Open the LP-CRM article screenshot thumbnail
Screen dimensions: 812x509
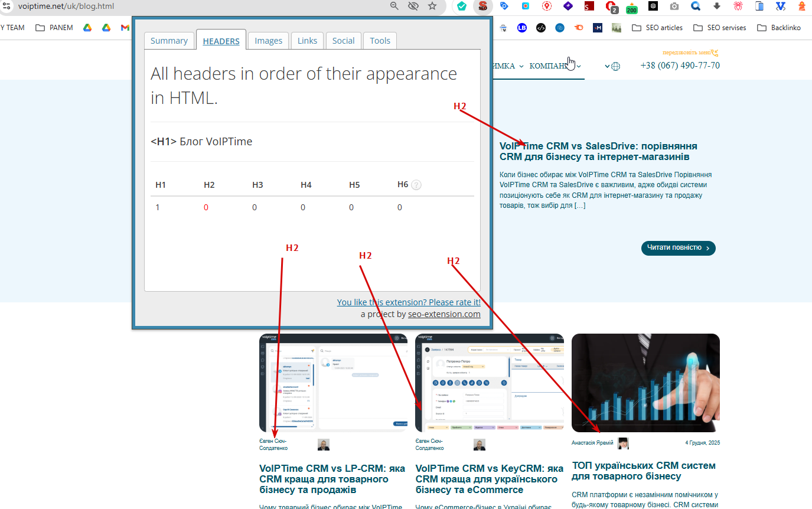pyautogui.click(x=333, y=383)
